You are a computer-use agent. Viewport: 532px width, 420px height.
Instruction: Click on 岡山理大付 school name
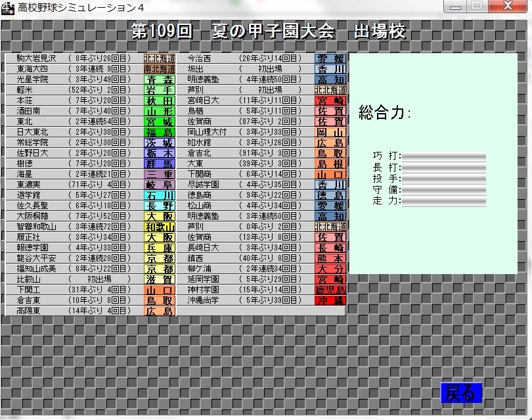[x=207, y=131]
